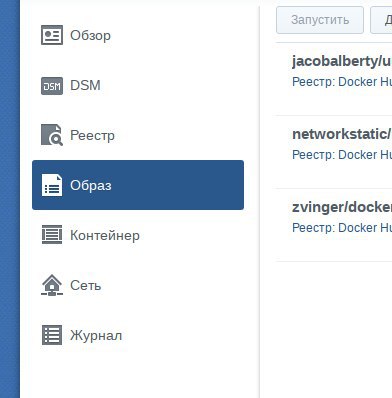
Task: Click the Обзор overview icon
Action: pyautogui.click(x=52, y=35)
